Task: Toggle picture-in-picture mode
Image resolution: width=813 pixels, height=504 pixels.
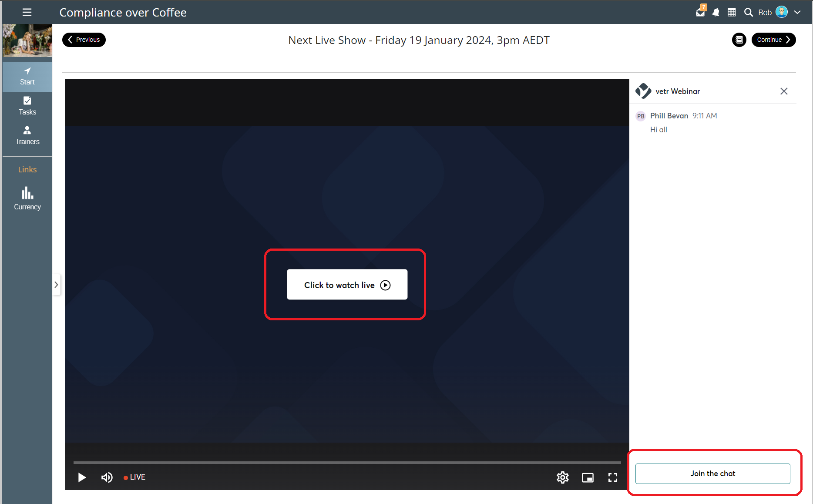Action: point(588,477)
